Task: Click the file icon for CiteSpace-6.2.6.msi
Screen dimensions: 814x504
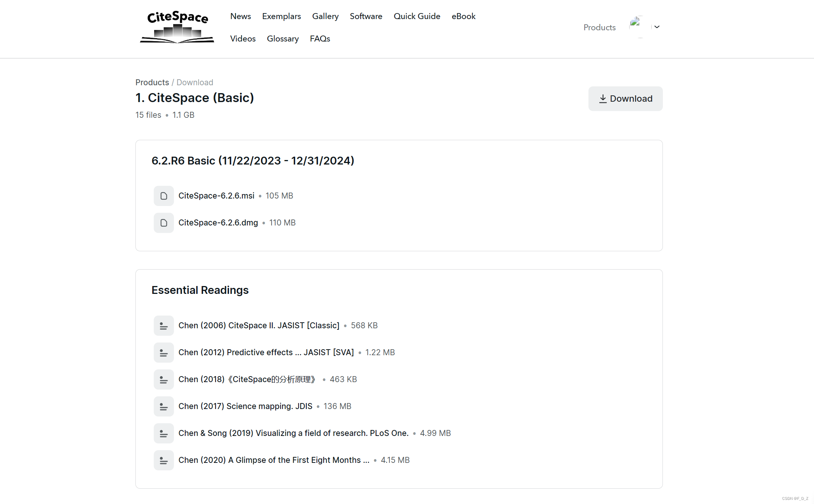Action: click(164, 196)
